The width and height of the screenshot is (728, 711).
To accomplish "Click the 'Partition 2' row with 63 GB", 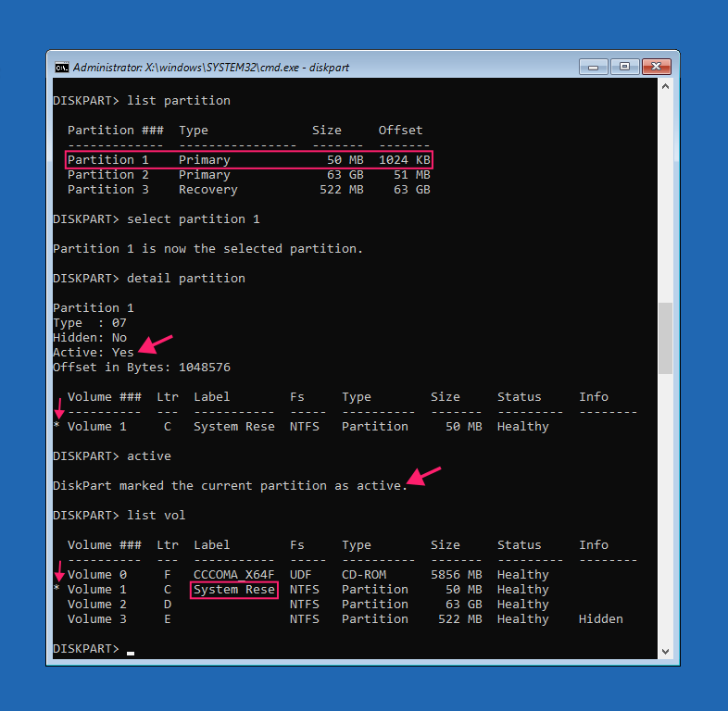I will pyautogui.click(x=249, y=175).
